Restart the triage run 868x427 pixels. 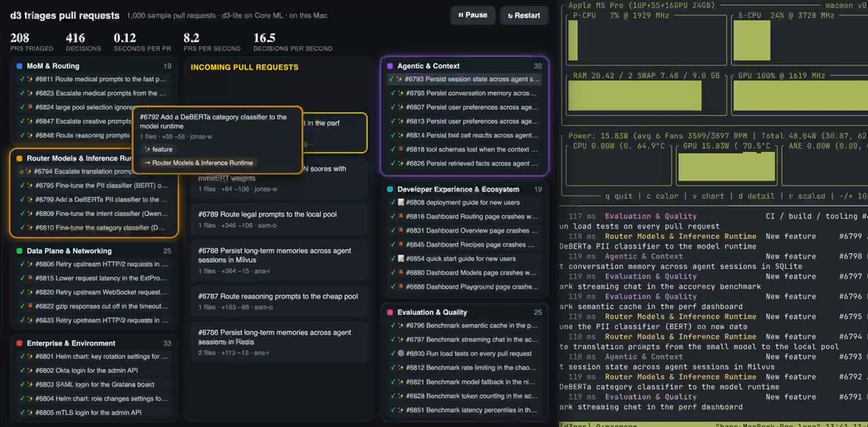point(524,15)
